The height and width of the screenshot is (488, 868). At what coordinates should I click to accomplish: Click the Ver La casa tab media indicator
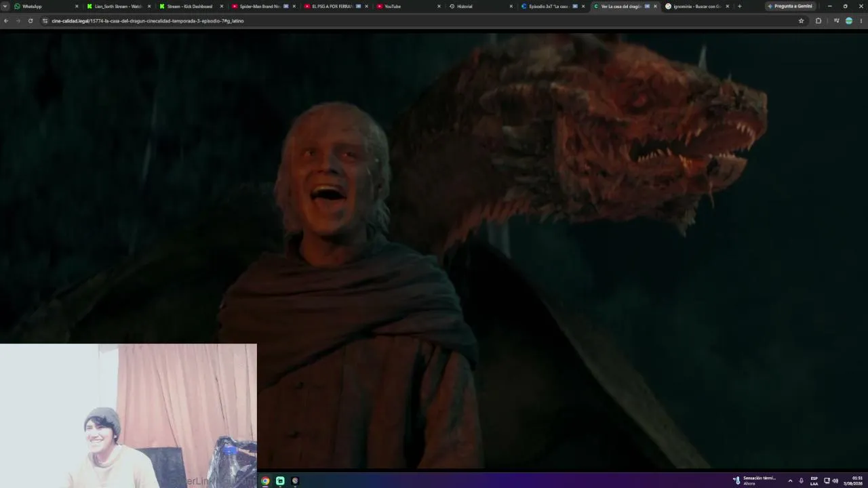pos(647,6)
